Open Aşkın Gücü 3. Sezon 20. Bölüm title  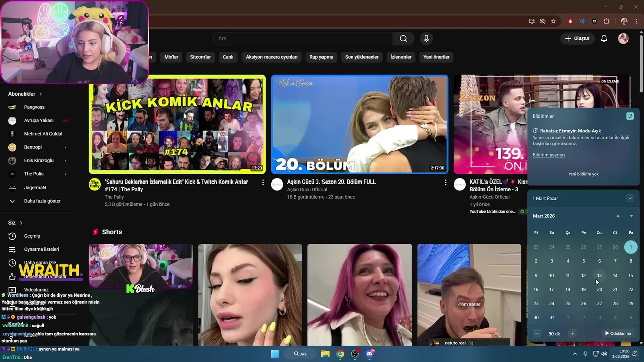pos(332,182)
